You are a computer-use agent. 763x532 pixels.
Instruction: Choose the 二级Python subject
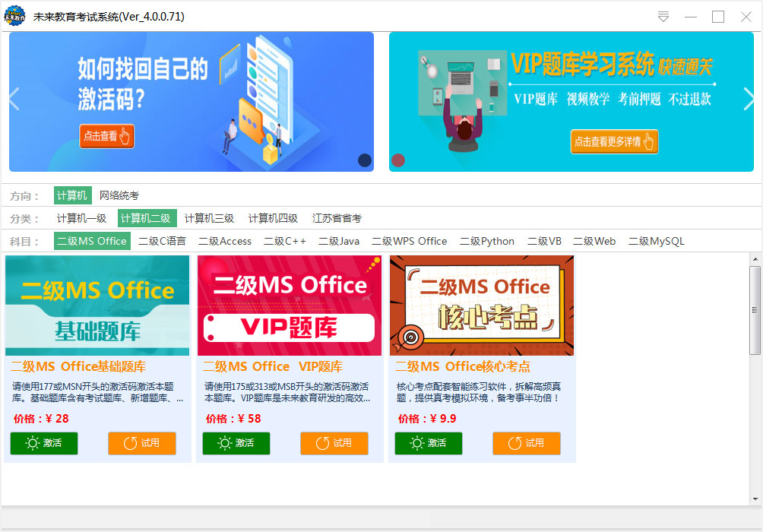click(487, 242)
